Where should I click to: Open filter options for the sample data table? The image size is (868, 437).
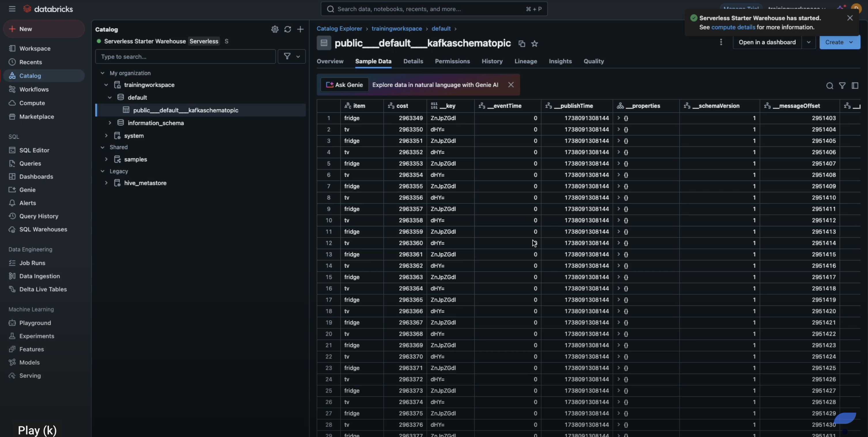point(842,86)
